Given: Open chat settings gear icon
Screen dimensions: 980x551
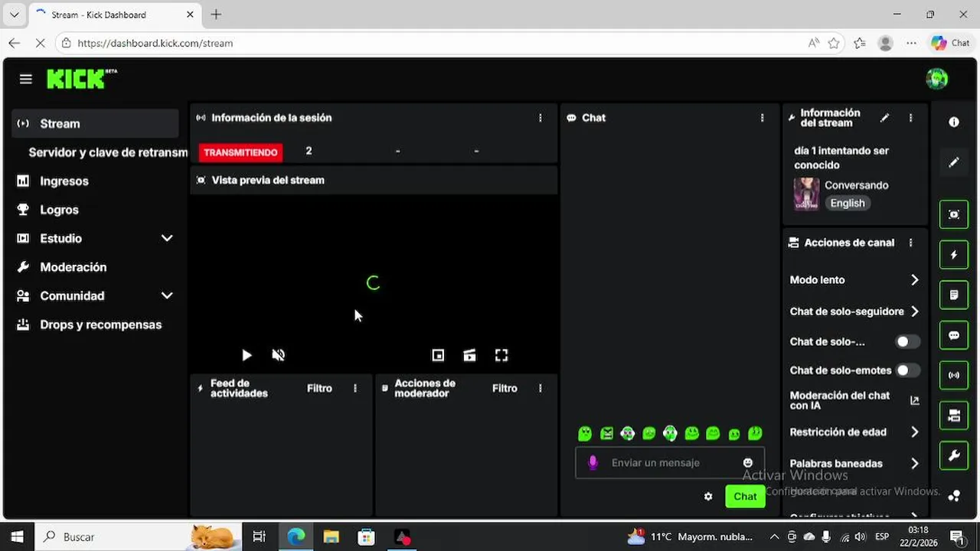Looking at the screenshot, I should click(x=708, y=497).
